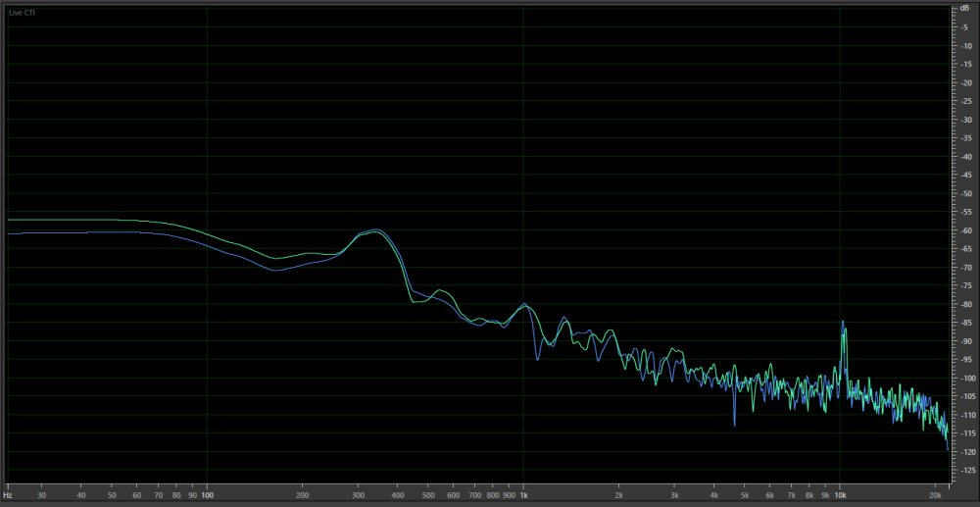
Task: Click the Hz unit label on the frequency axis
Action: 8,496
